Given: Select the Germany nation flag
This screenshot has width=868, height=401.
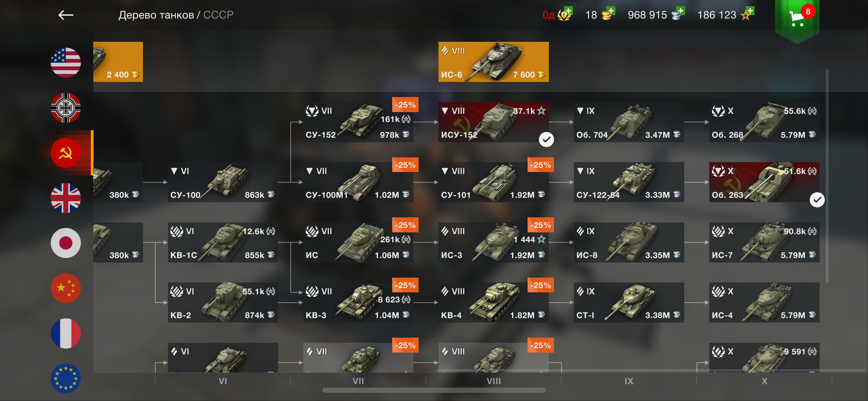Looking at the screenshot, I should (66, 108).
